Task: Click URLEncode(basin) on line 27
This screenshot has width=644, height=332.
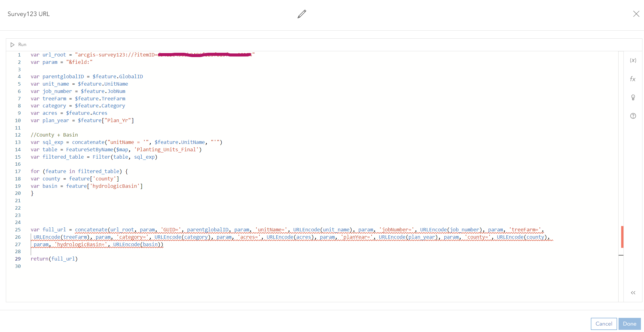Action: pyautogui.click(x=137, y=244)
